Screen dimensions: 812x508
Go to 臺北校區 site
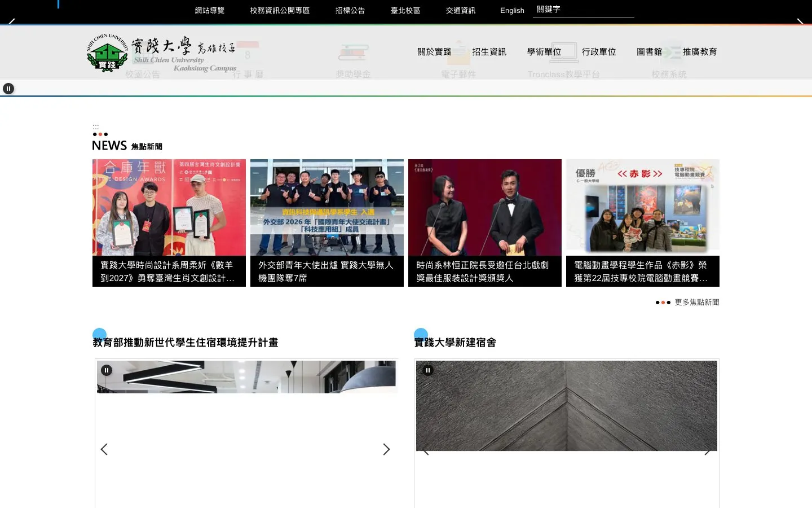[405, 10]
